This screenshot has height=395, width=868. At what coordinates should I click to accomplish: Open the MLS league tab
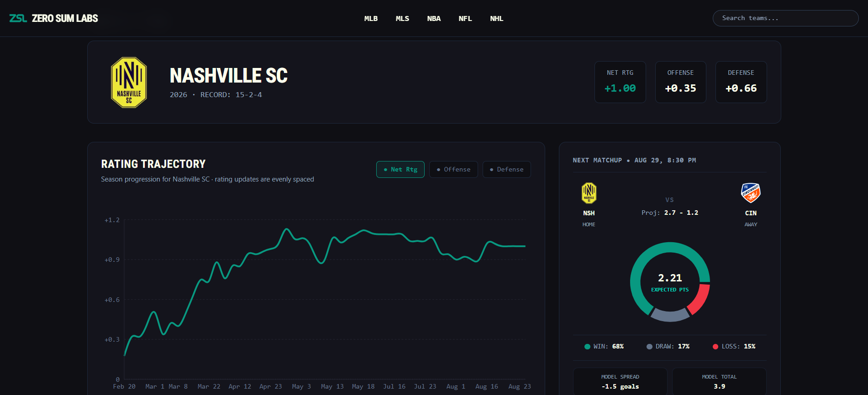[x=402, y=19]
